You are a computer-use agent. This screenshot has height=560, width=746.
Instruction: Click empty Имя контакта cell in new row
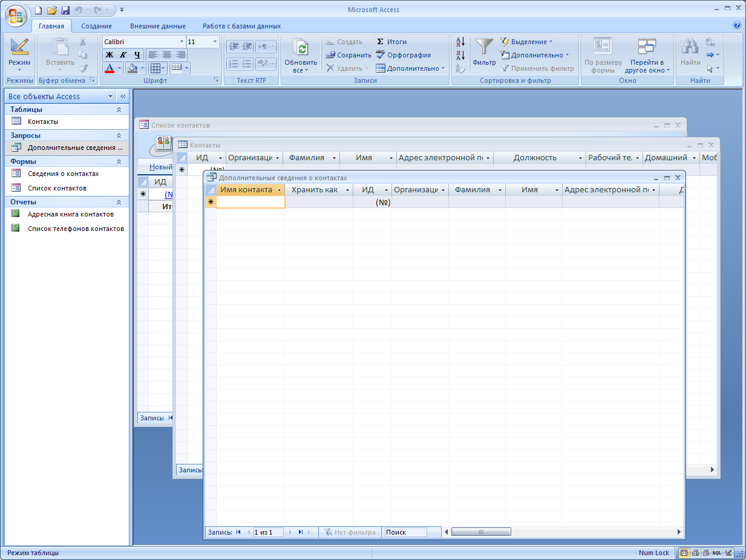tap(250, 202)
